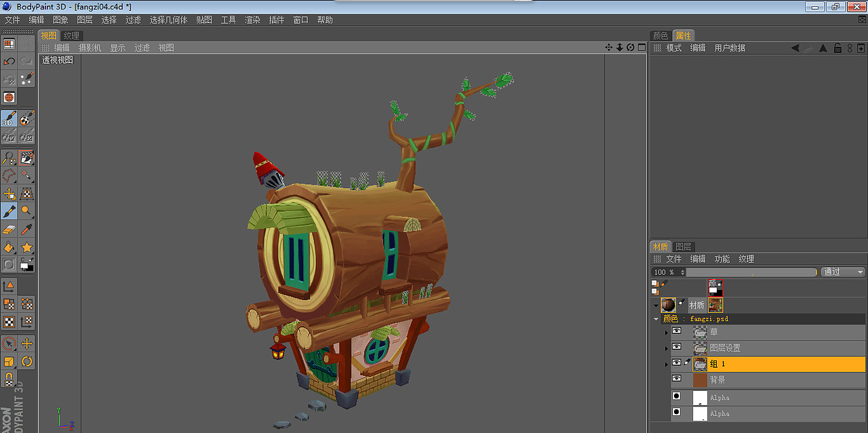The height and width of the screenshot is (433, 868).
Task: Expand the 图层设置 layer group arrow
Action: click(x=666, y=348)
